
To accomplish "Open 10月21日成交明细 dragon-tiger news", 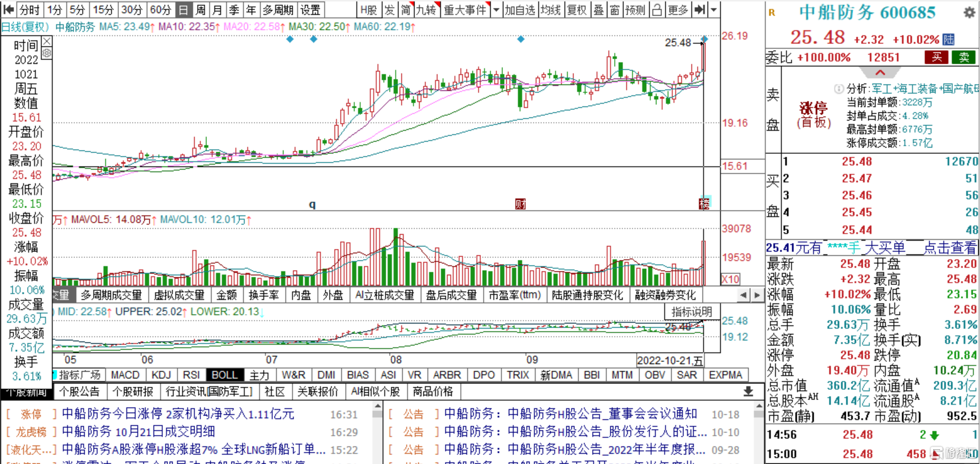I will (139, 432).
